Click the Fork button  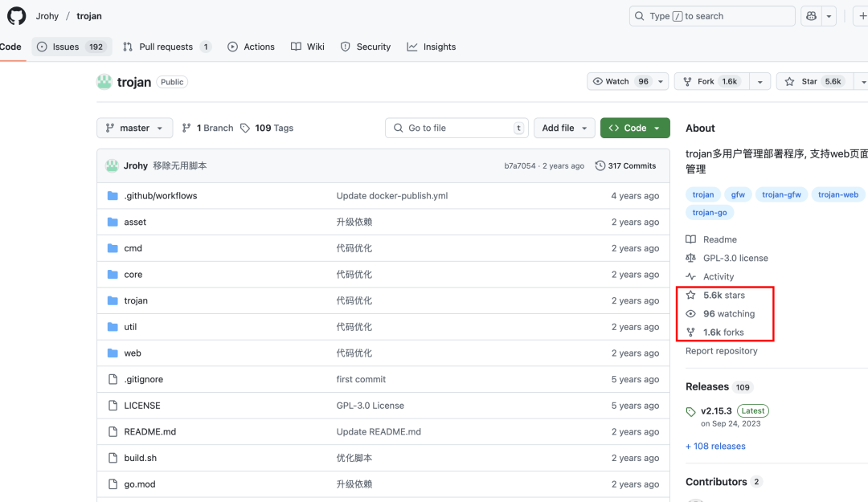coord(712,81)
